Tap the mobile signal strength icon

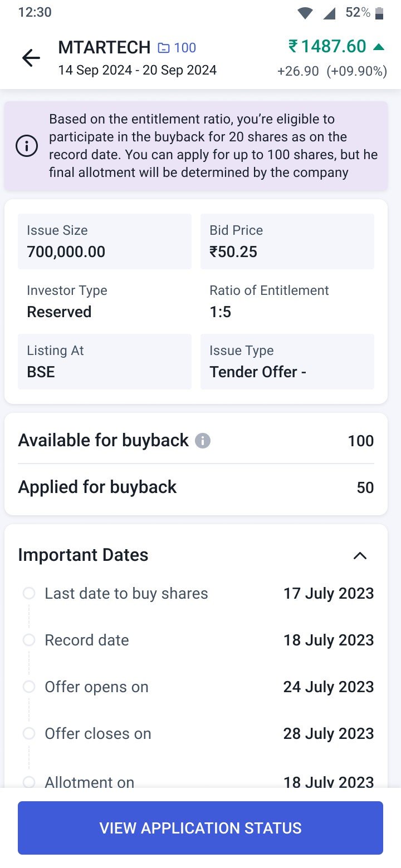(x=329, y=13)
